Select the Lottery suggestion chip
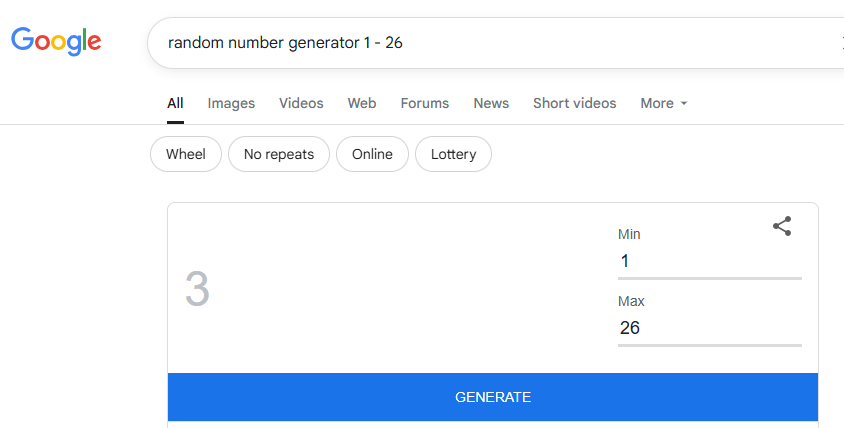 click(x=453, y=154)
